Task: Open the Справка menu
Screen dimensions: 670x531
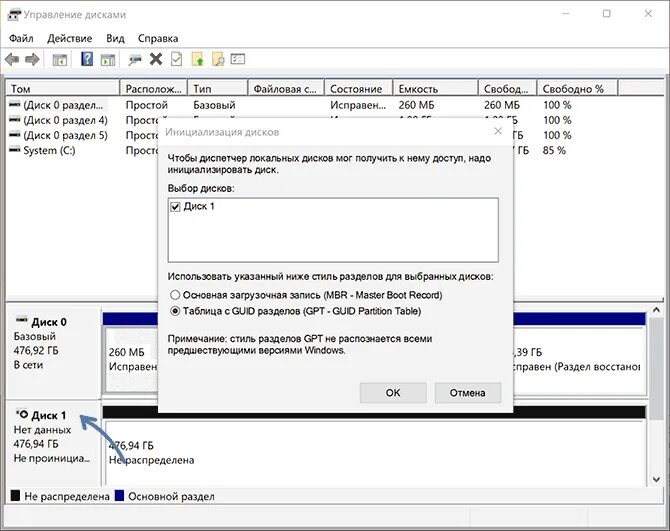Action: (158, 38)
